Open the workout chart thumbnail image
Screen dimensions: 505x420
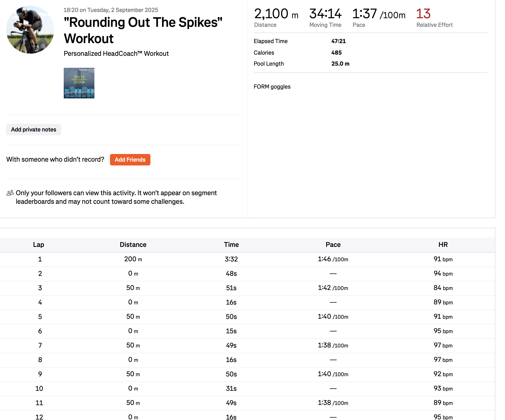pyautogui.click(x=79, y=83)
